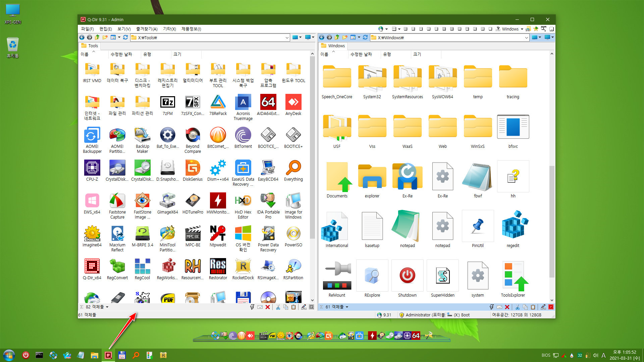This screenshot has width=644, height=362.
Task: Click the Windows pane vertical scrollbar
Action: click(552, 221)
